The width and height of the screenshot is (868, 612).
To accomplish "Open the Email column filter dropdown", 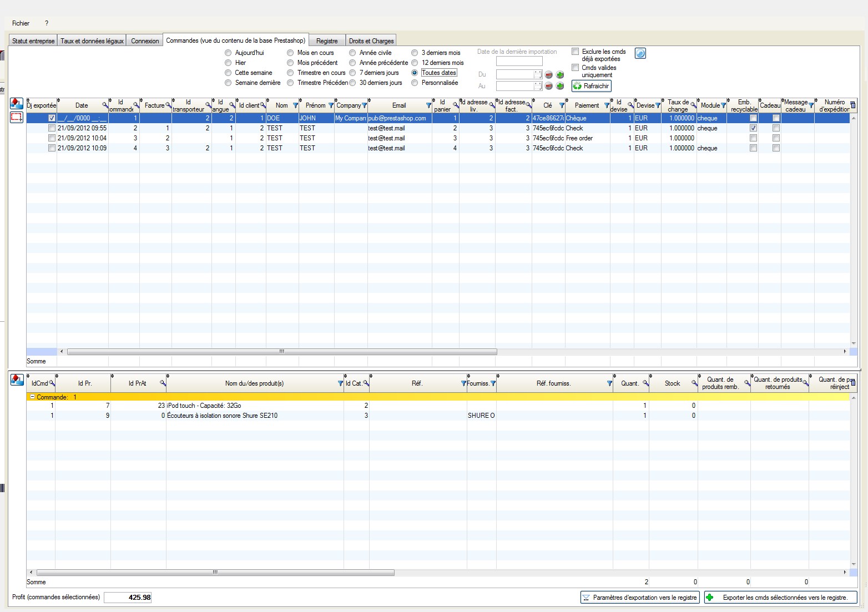I will coord(428,105).
